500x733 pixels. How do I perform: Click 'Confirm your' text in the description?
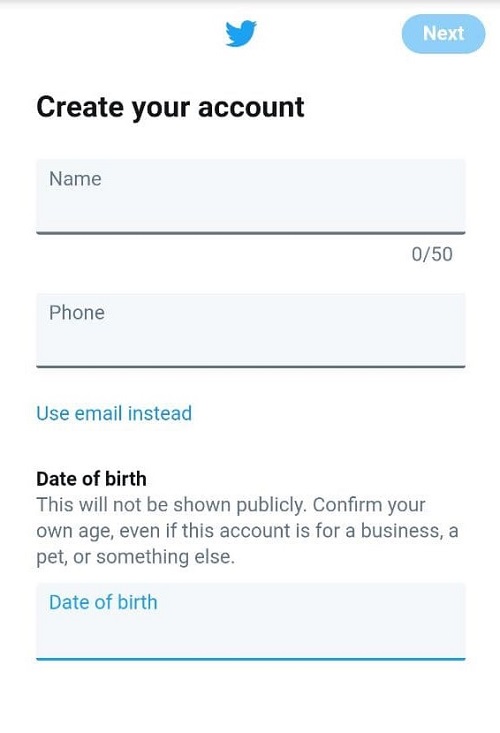[x=369, y=505]
